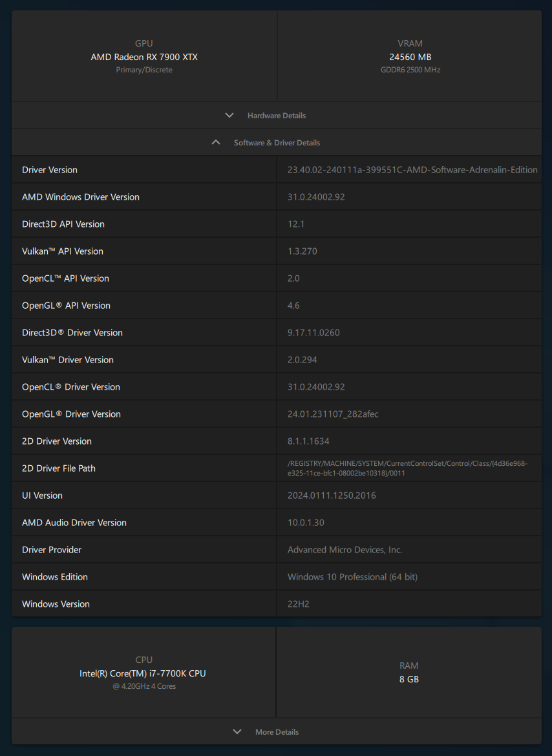552x756 pixels.
Task: Click the @ 4.20GHz 4 Cores text
Action: point(144,686)
